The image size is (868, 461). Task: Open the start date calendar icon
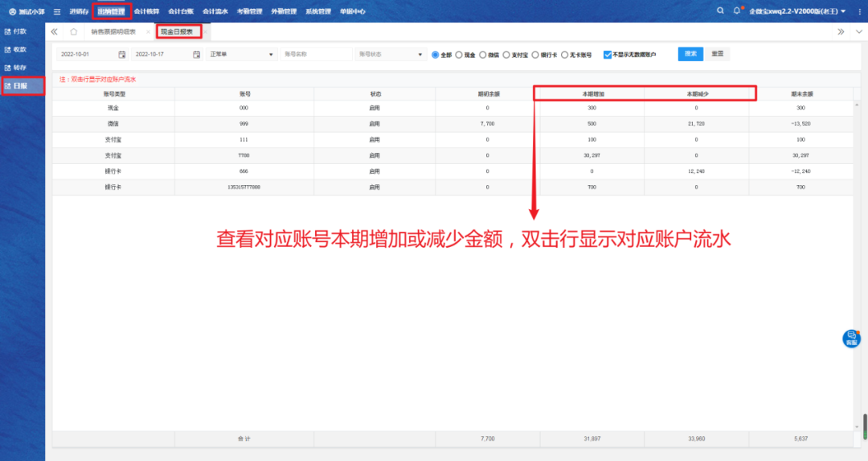pos(122,55)
